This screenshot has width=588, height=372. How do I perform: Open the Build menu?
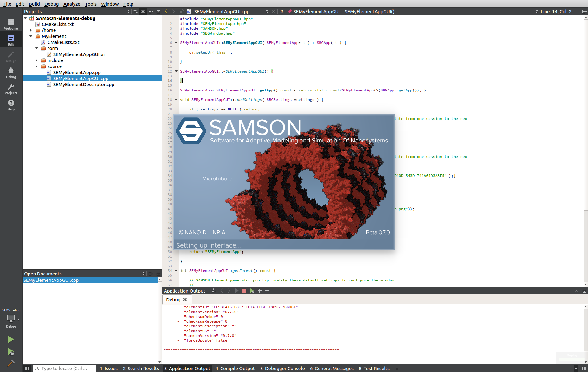[34, 4]
